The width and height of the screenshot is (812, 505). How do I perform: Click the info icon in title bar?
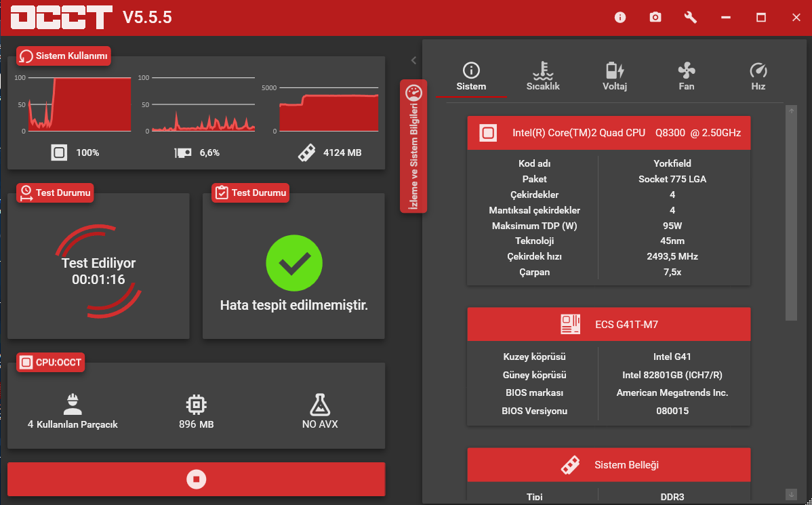point(620,17)
